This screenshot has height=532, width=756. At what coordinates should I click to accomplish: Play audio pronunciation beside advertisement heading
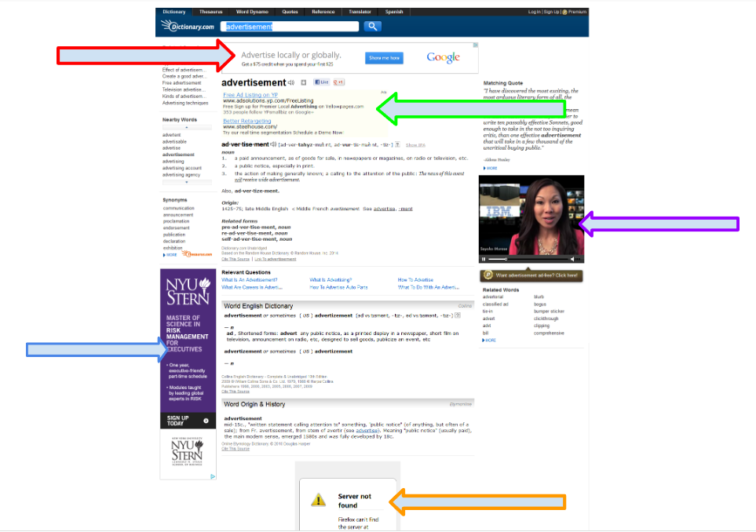click(x=292, y=83)
